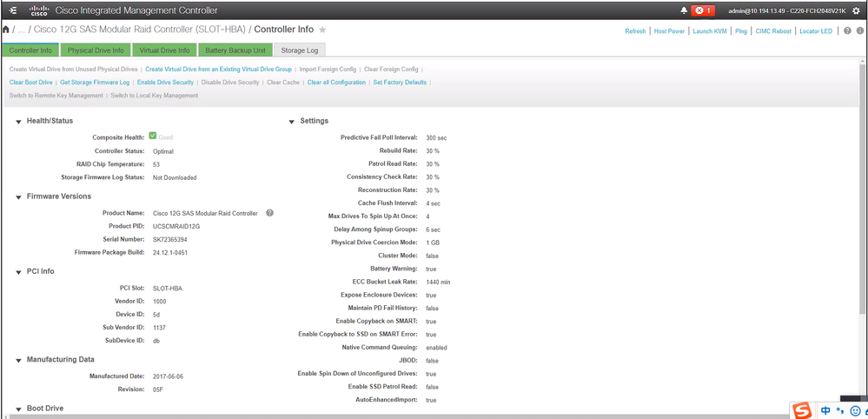Toggle Chinese language input indicator

[825, 411]
